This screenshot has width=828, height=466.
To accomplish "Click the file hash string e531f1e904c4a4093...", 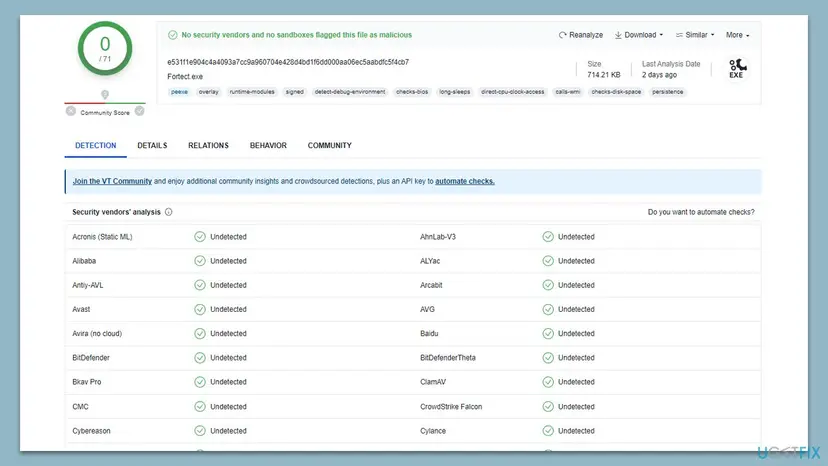I will click(x=288, y=62).
